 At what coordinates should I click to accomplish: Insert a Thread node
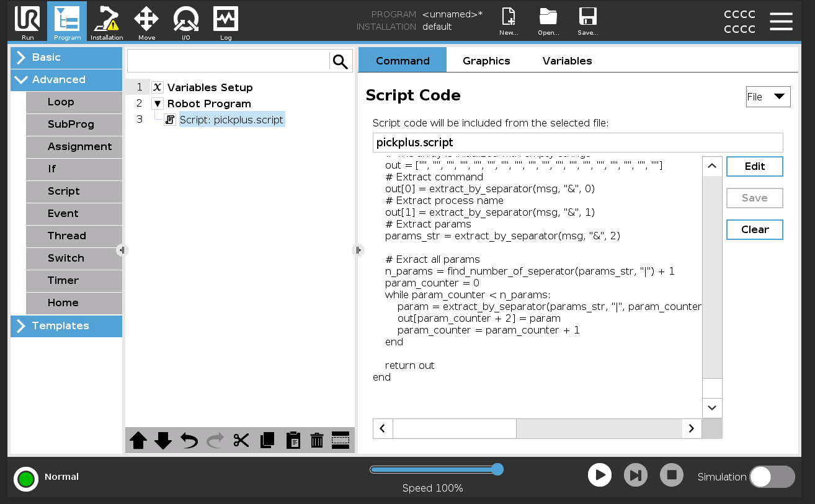tap(74, 236)
